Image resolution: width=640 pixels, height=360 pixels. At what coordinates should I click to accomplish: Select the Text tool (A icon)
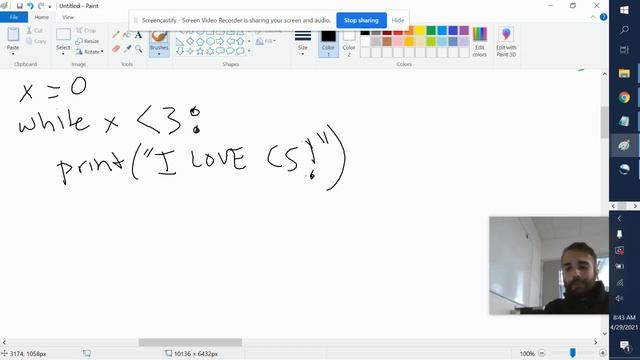(138, 35)
